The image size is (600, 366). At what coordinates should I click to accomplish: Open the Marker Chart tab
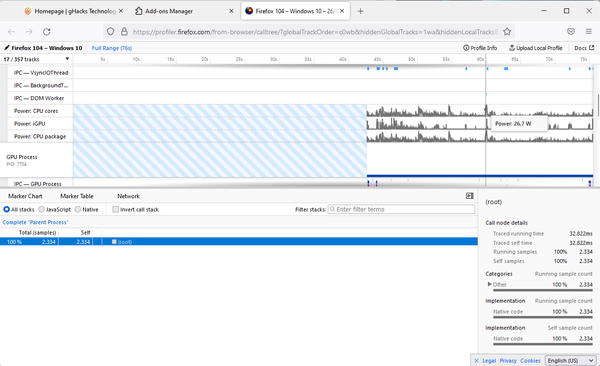(25, 196)
